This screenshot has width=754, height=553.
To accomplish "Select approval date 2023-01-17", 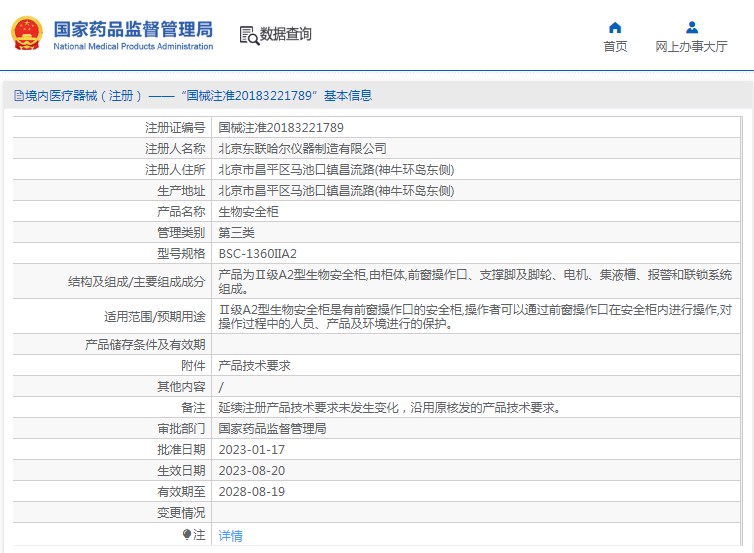I will 251,450.
